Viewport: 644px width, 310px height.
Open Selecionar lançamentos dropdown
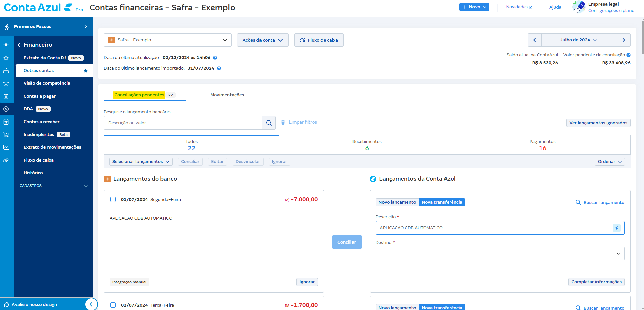[141, 162]
